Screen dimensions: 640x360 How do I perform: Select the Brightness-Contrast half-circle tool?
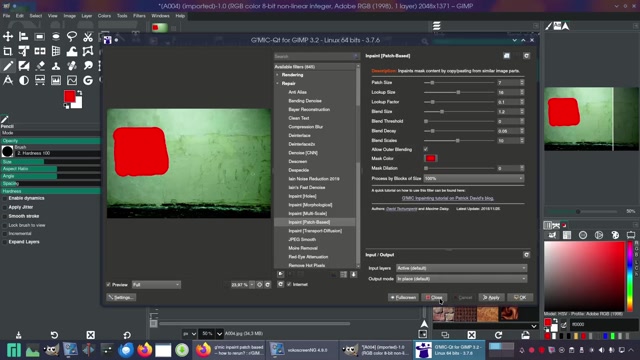(x=24, y=80)
